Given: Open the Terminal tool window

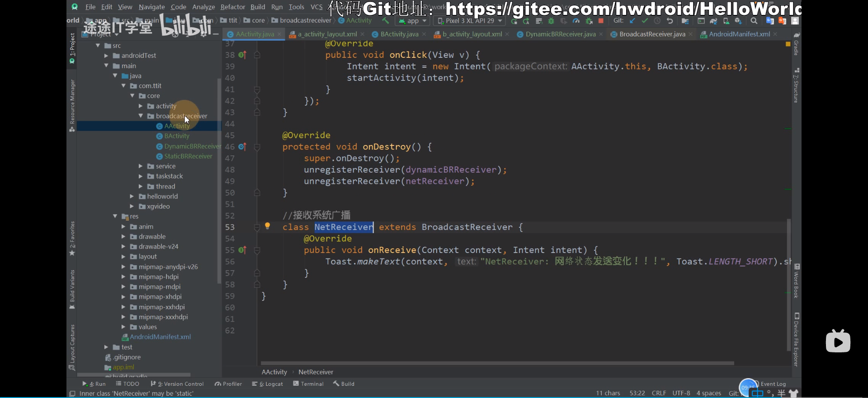Looking at the screenshot, I should [308, 384].
